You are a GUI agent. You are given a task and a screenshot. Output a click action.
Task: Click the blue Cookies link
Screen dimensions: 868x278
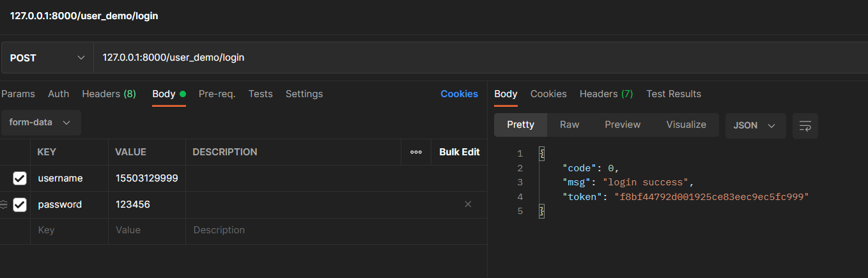(x=459, y=94)
